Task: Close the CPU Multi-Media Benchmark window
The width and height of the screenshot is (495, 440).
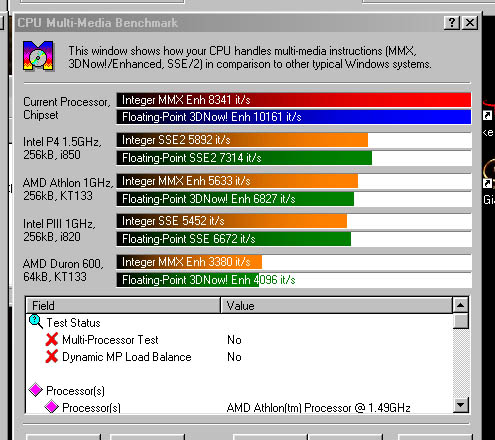Action: [470, 23]
